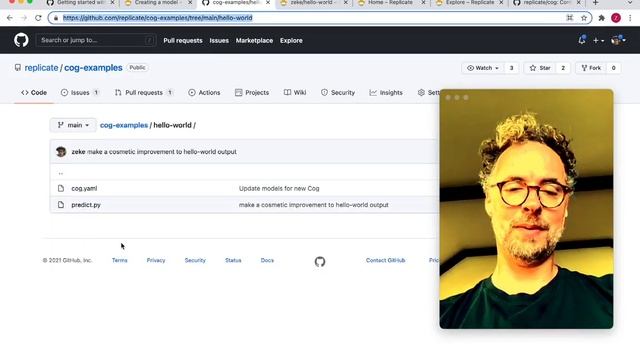Image resolution: width=640 pixels, height=360 pixels.
Task: Bookmark this page with the star icon
Action: coord(584,18)
